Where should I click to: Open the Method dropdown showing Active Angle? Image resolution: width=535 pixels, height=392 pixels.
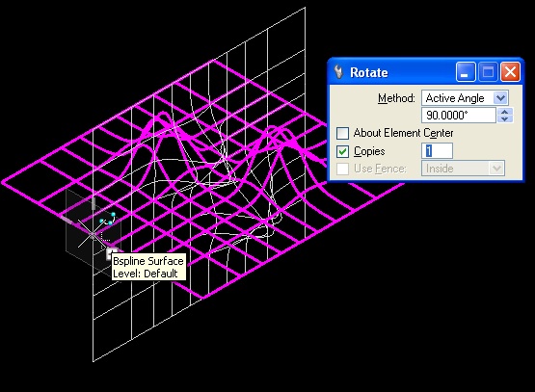(x=465, y=98)
